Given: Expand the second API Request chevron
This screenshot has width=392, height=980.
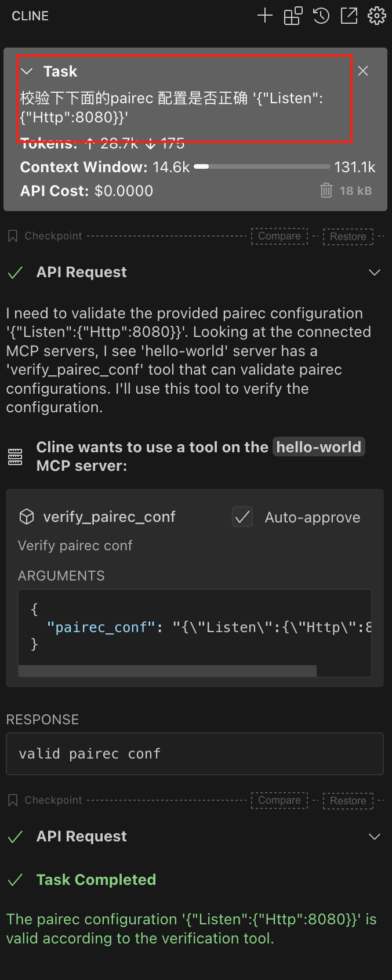Looking at the screenshot, I should [375, 837].
